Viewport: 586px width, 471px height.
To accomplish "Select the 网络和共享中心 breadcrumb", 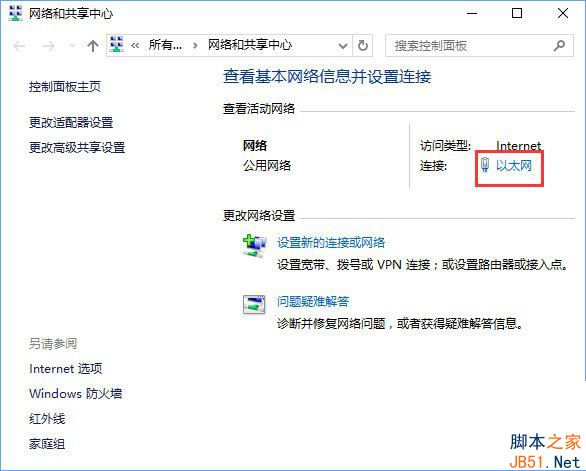I will pyautogui.click(x=250, y=45).
